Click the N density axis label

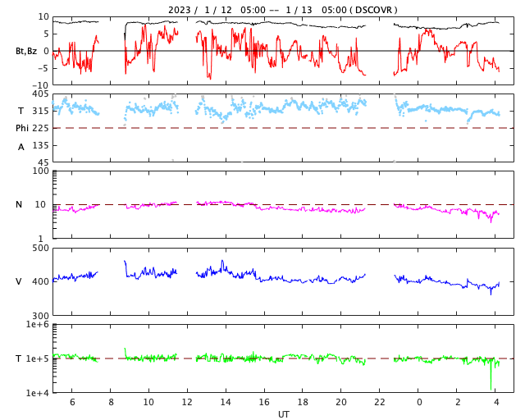pos(19,204)
